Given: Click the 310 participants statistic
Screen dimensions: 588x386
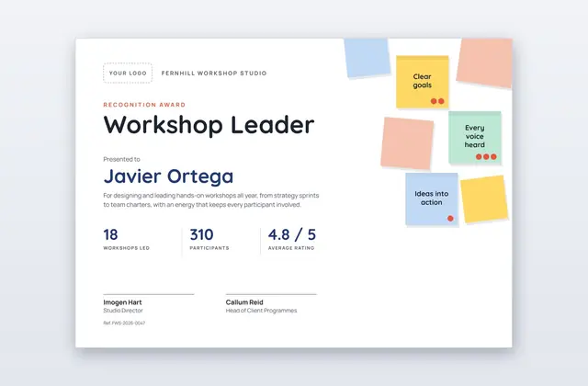Looking at the screenshot, I should click(x=209, y=239).
